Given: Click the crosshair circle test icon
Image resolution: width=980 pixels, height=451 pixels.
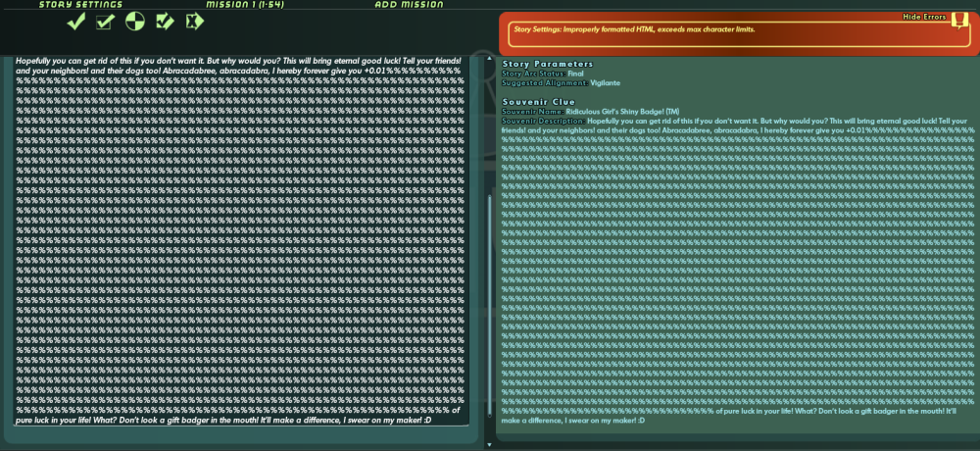Looking at the screenshot, I should click(135, 22).
